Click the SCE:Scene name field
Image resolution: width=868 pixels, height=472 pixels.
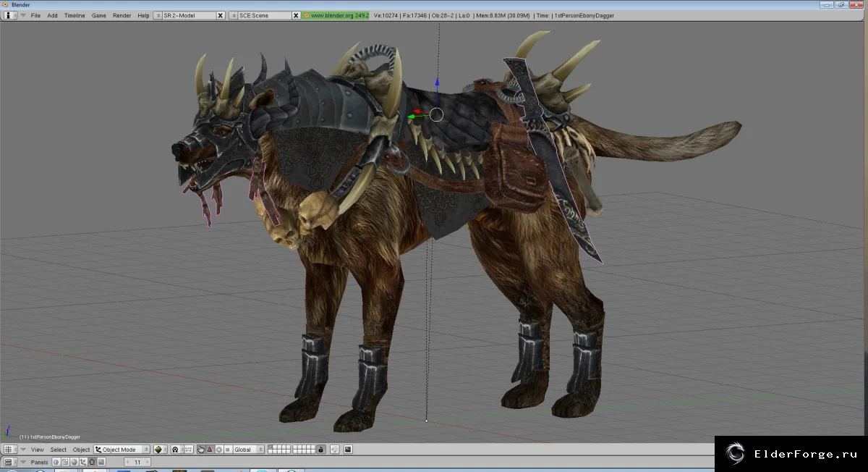(264, 15)
